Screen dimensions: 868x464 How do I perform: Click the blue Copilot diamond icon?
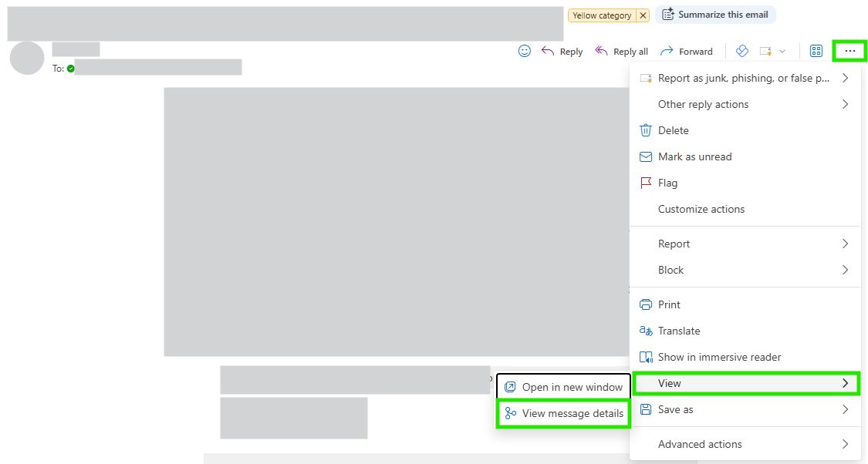click(741, 51)
